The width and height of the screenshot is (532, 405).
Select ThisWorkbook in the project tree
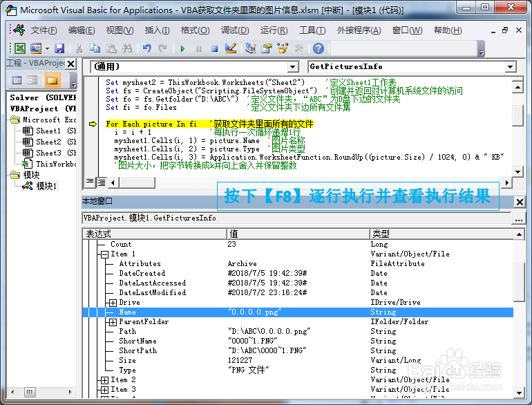pos(56,164)
